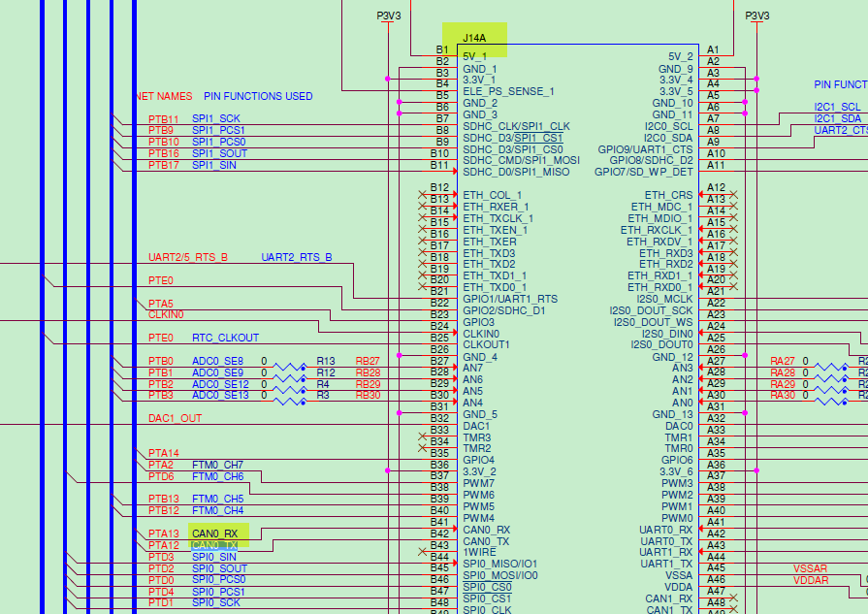Click pin name UART0_RX
Screen dimensions: 868x614
(666, 530)
